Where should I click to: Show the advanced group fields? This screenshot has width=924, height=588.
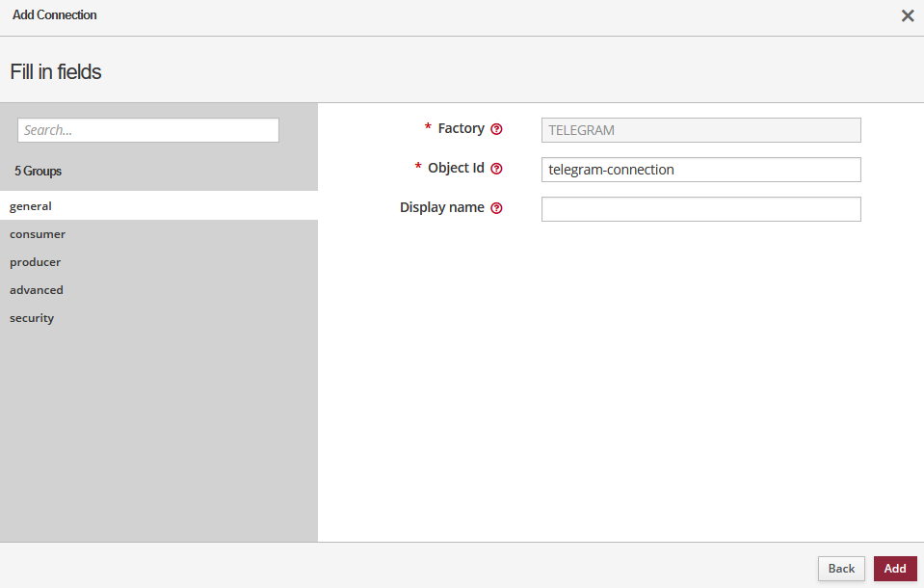pyautogui.click(x=37, y=290)
